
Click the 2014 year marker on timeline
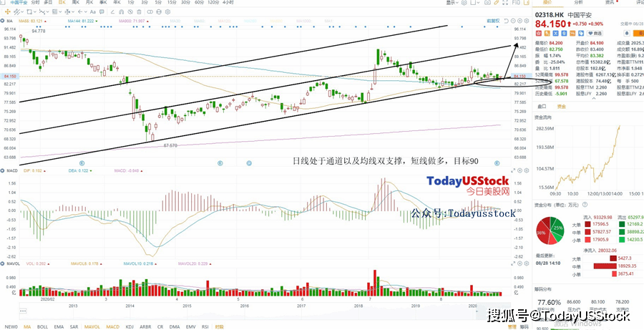tap(130, 306)
